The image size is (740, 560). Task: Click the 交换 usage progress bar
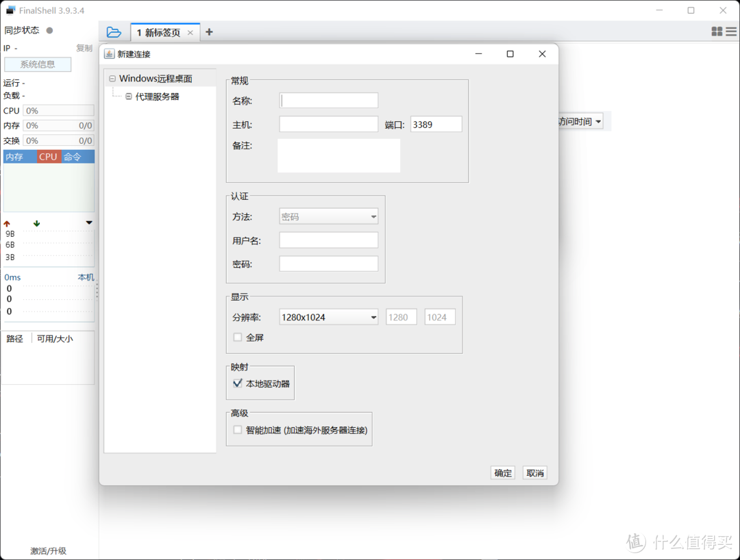(x=58, y=140)
